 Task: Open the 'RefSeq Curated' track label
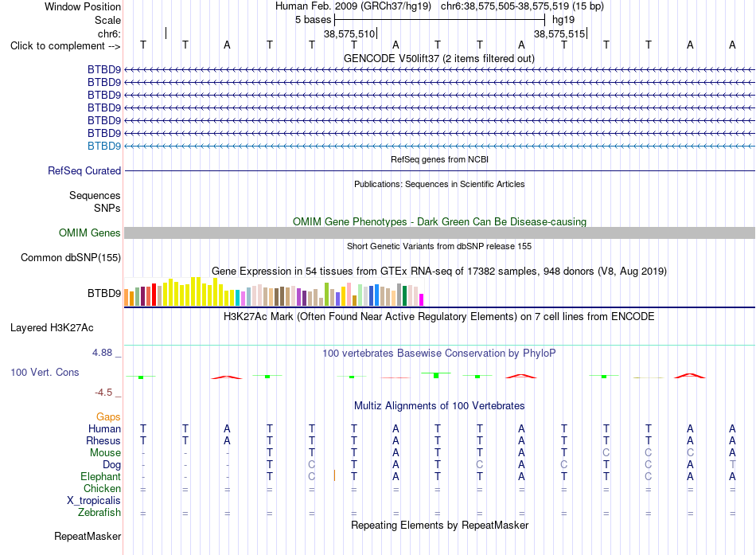[x=84, y=171]
